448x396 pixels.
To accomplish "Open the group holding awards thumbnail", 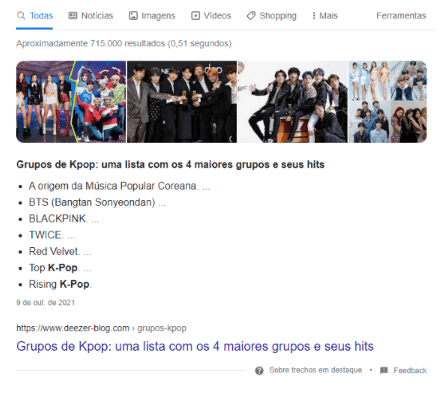I will tap(182, 102).
